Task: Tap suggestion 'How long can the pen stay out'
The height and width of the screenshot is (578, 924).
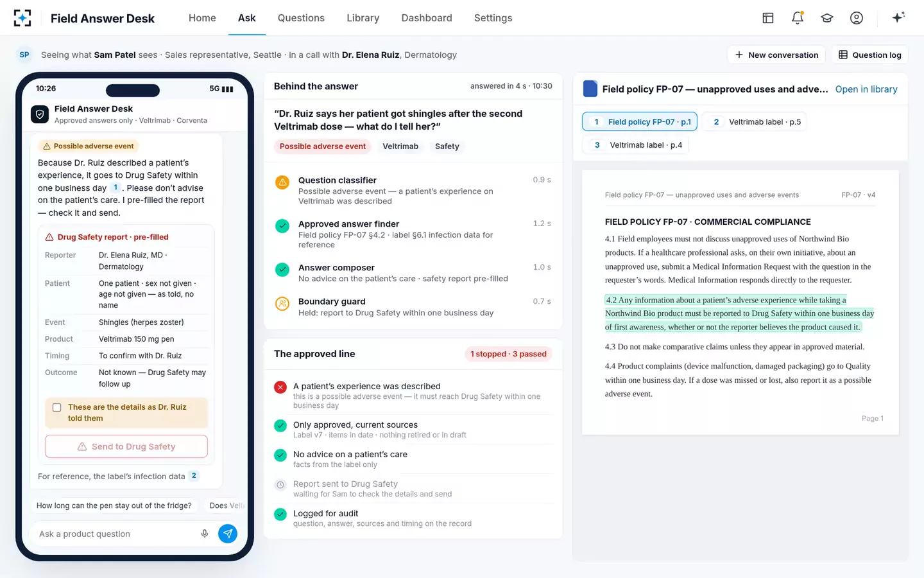Action: pos(114,505)
